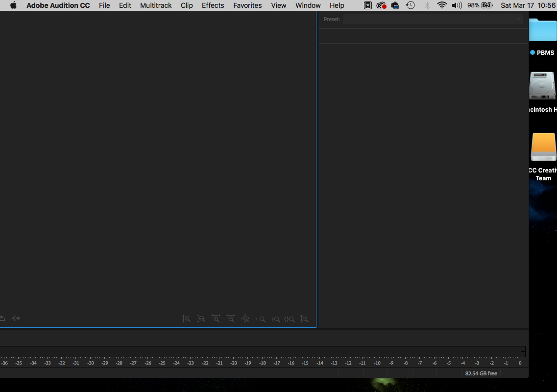Click the -18 mark on level scale
This screenshot has height=392, width=557.
[x=262, y=363]
